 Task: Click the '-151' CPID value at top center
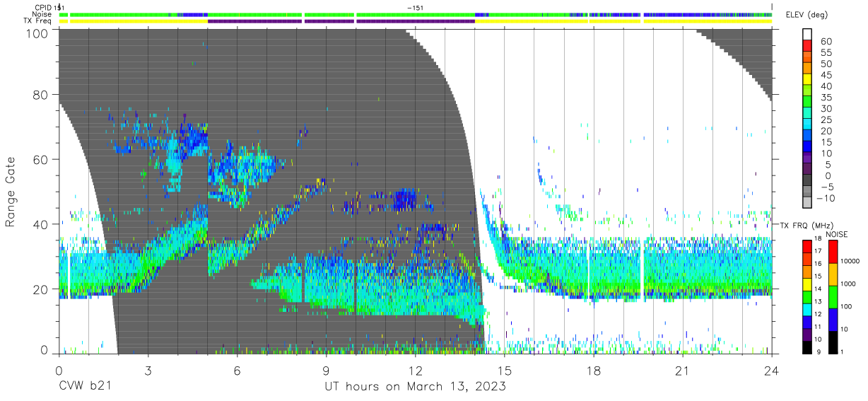click(x=415, y=7)
